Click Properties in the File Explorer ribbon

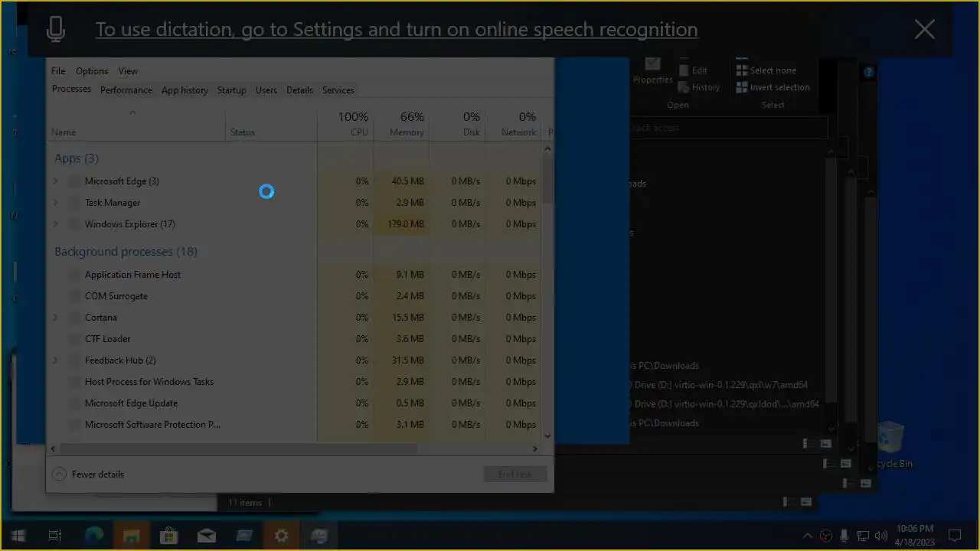click(653, 70)
